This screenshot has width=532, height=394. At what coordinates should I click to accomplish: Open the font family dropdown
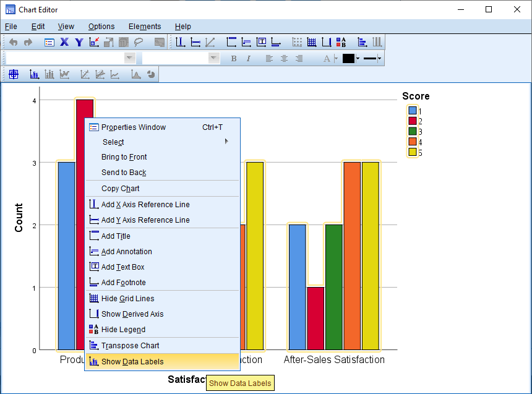129,58
